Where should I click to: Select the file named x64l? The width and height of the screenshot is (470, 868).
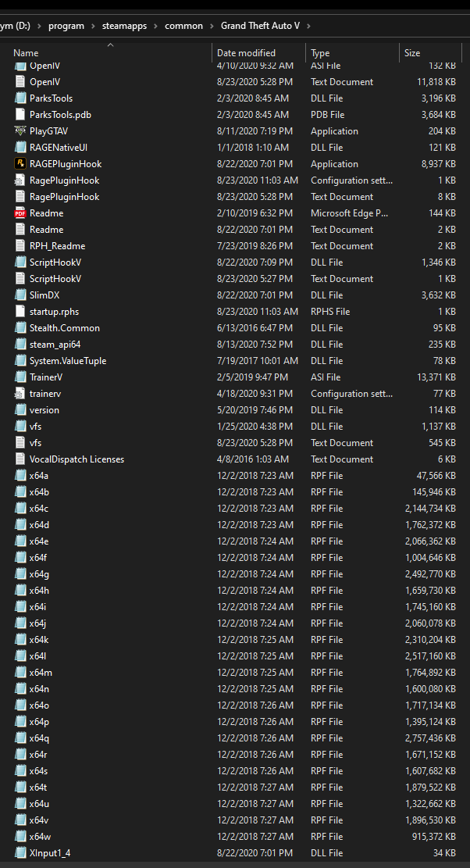click(37, 656)
